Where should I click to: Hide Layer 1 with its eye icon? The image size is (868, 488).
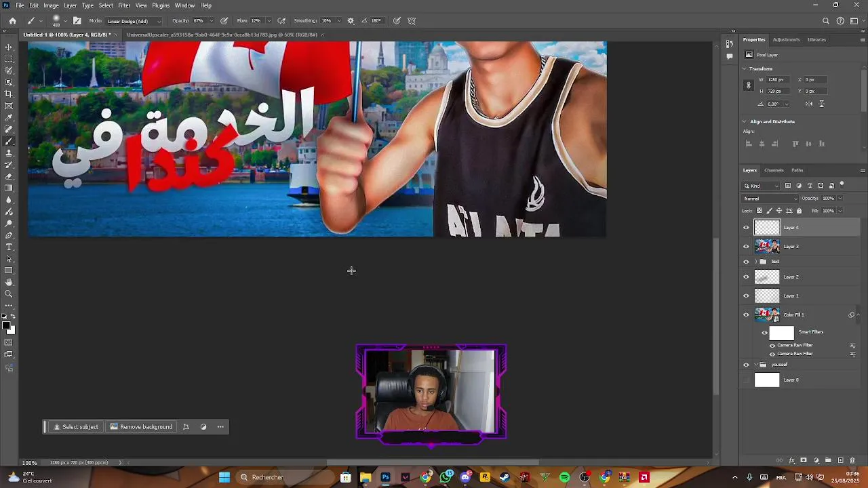[746, 296]
